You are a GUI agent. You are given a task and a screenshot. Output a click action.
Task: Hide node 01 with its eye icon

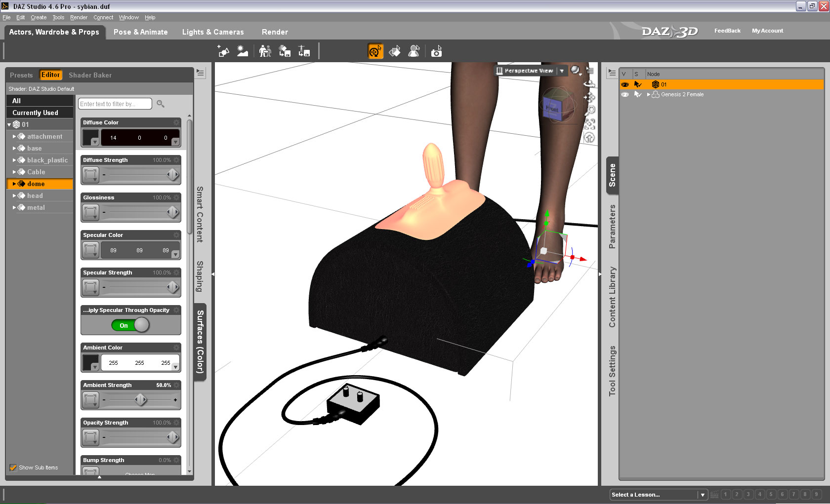tap(625, 84)
